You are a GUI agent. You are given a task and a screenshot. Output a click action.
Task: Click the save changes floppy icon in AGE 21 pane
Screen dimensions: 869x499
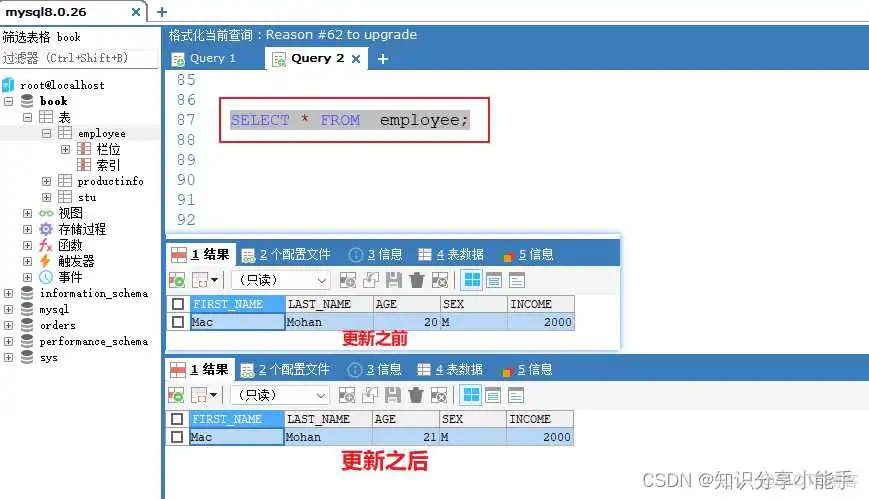tap(392, 395)
